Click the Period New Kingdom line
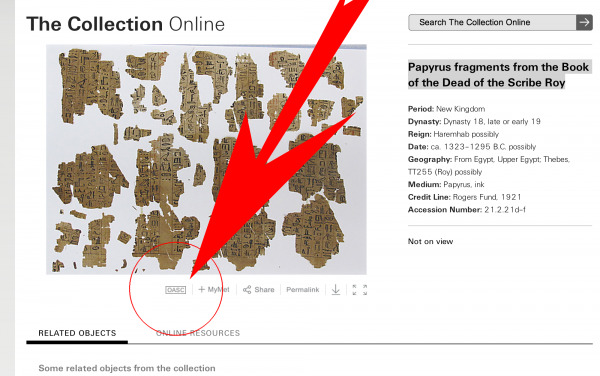The height and width of the screenshot is (376, 600). point(447,109)
